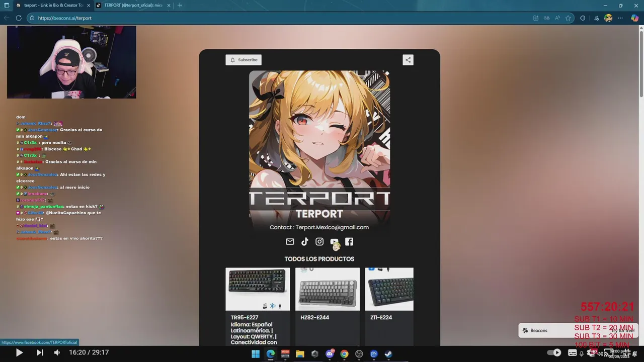The width and height of the screenshot is (644, 362).
Task: Open the Copilot icon in Edge
Action: (x=634, y=18)
